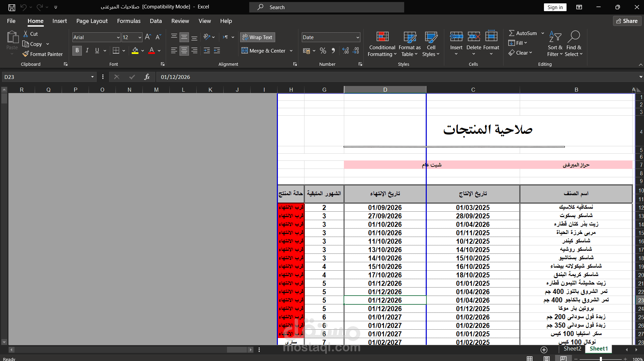This screenshot has width=644, height=361.
Task: Click Align Right icon
Action: [x=194, y=51]
